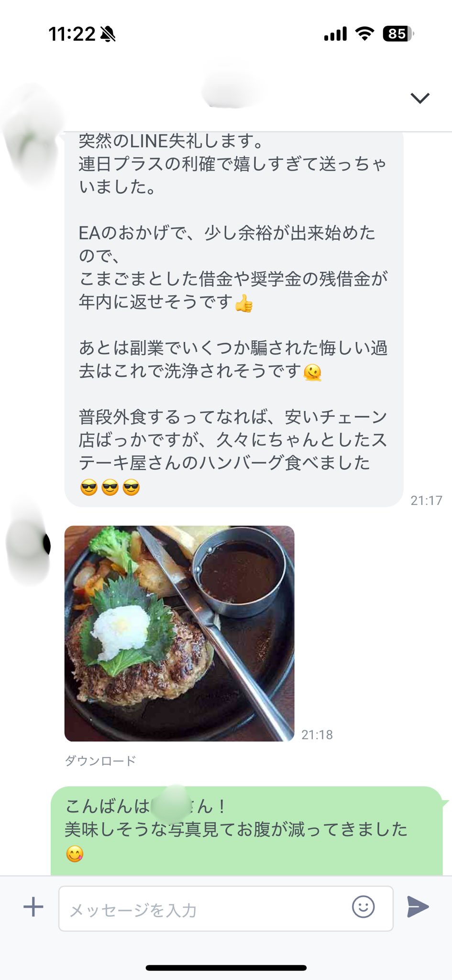
Task: Tap the cellular signal bars icon
Action: click(335, 34)
